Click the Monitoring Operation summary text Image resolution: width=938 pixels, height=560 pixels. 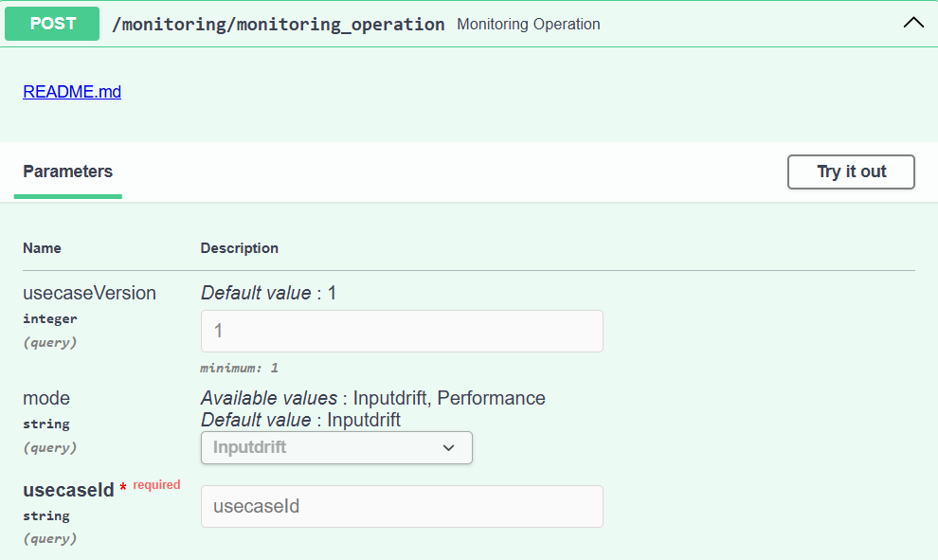528,25
